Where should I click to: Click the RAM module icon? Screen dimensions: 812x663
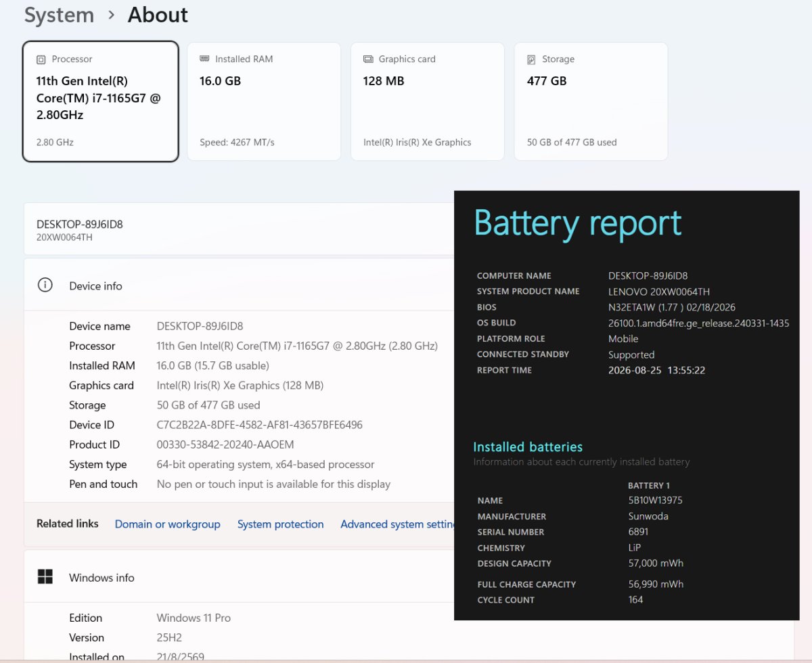(x=204, y=59)
